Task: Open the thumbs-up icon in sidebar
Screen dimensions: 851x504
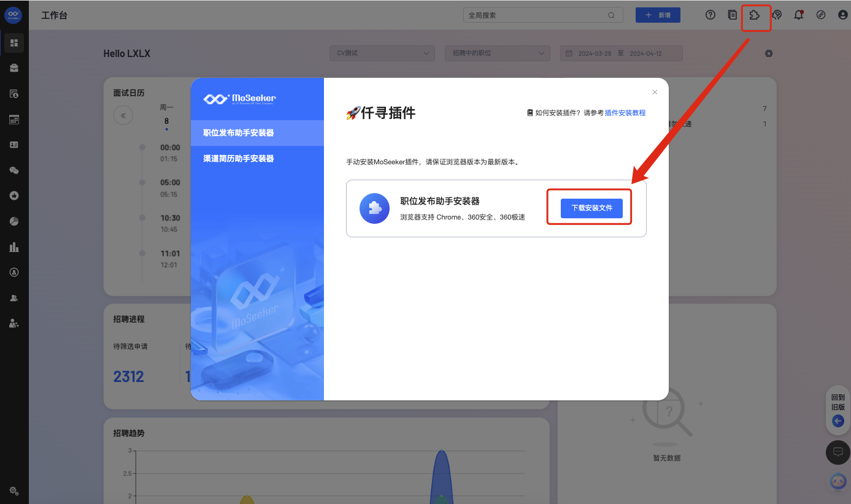Action: point(14,196)
